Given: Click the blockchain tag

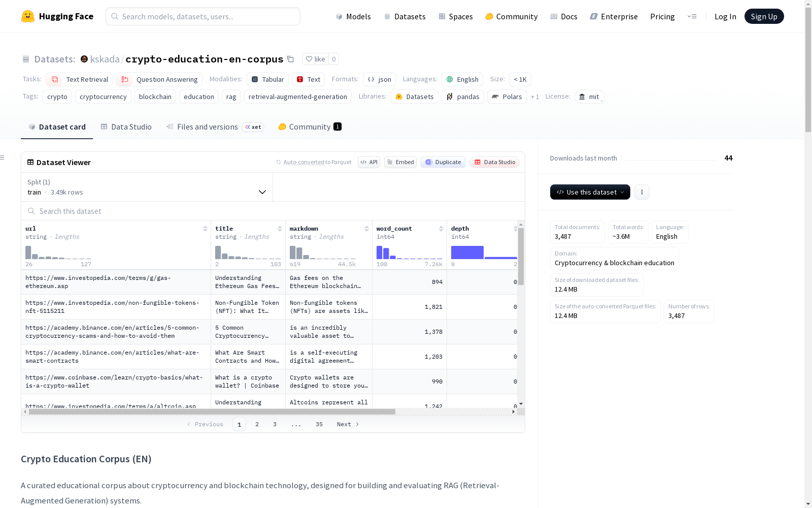Looking at the screenshot, I should pyautogui.click(x=155, y=97).
